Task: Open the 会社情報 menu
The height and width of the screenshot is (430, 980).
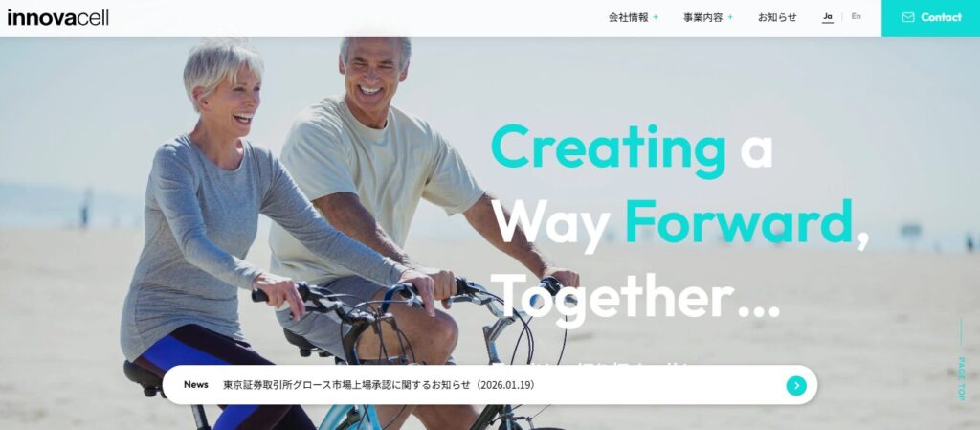Action: (629, 17)
